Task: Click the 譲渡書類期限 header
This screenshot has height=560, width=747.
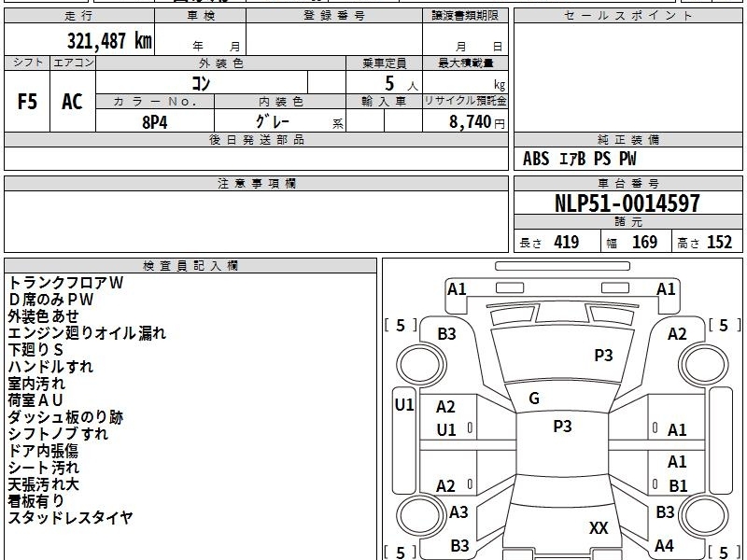Action: point(465,16)
